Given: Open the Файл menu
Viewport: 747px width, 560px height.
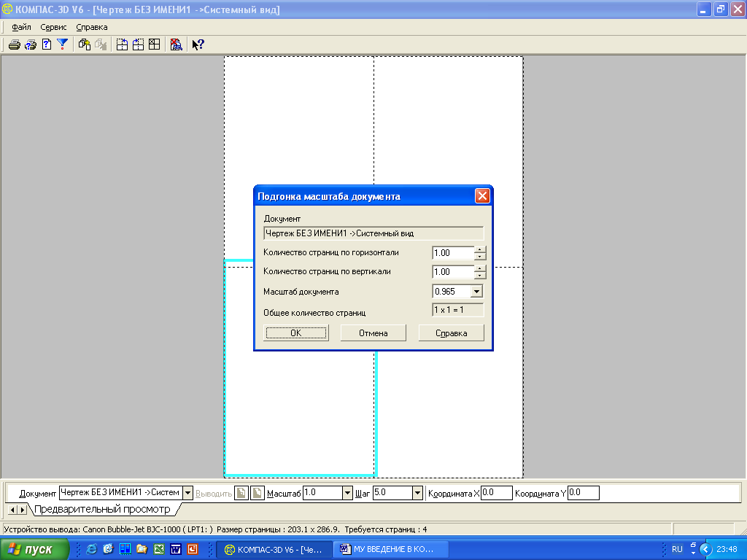Looking at the screenshot, I should pyautogui.click(x=21, y=27).
